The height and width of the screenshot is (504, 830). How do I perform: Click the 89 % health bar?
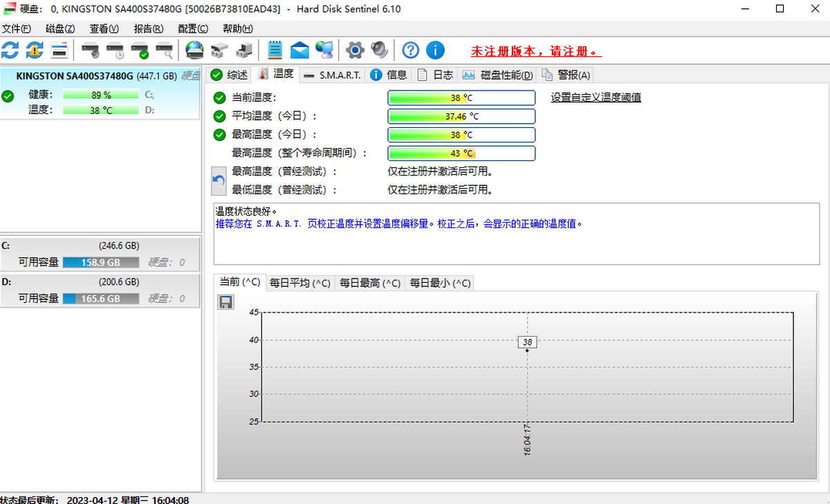[101, 95]
